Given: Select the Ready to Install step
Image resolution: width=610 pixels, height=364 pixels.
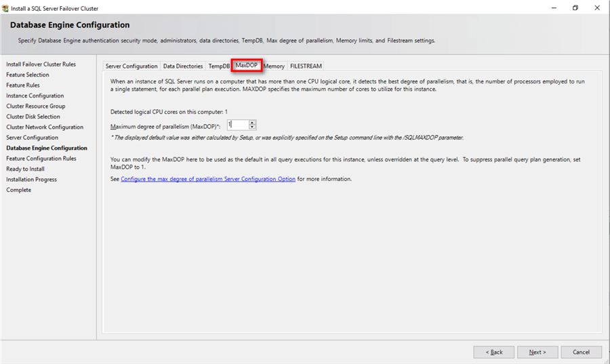Looking at the screenshot, I should pyautogui.click(x=25, y=169).
